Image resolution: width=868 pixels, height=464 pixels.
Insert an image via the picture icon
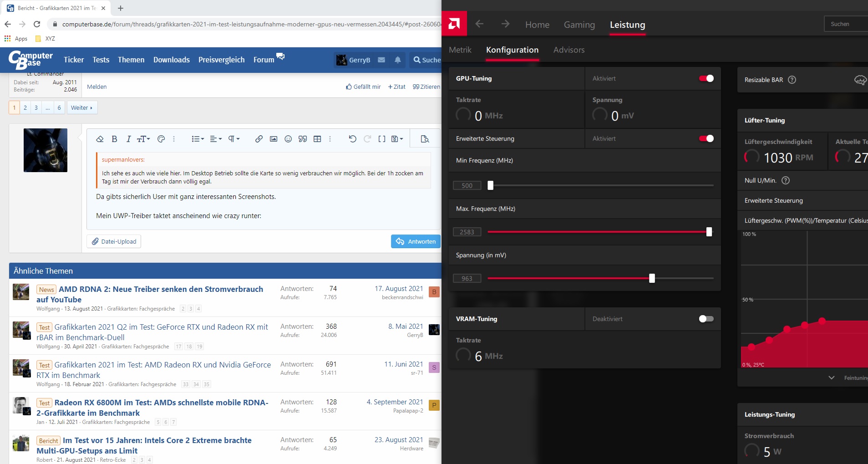point(274,139)
